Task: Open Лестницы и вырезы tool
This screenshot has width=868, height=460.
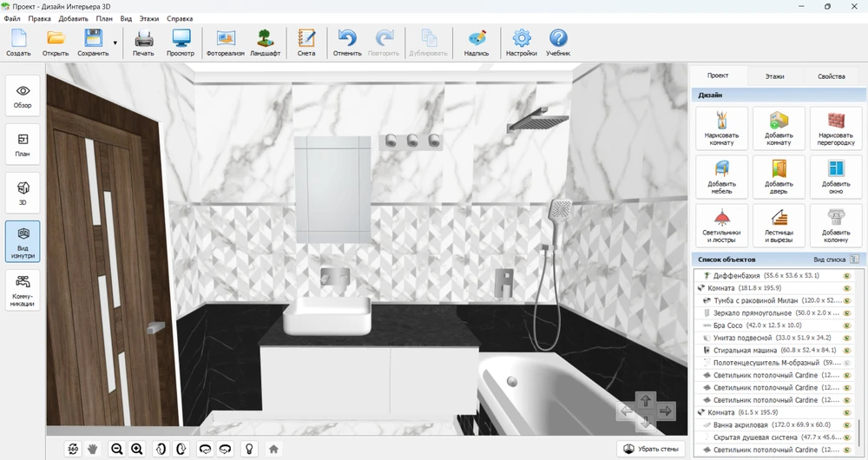Action: [x=779, y=226]
